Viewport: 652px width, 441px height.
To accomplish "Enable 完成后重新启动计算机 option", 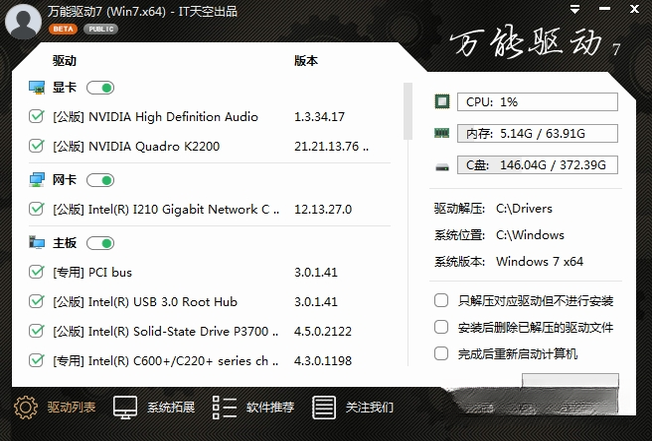I will pyautogui.click(x=441, y=354).
